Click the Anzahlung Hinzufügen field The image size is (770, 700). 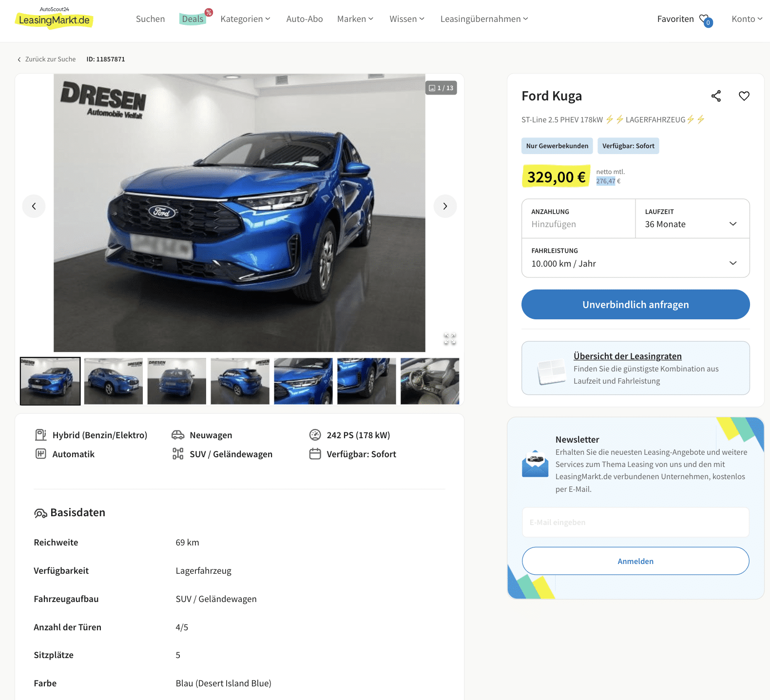click(x=578, y=218)
